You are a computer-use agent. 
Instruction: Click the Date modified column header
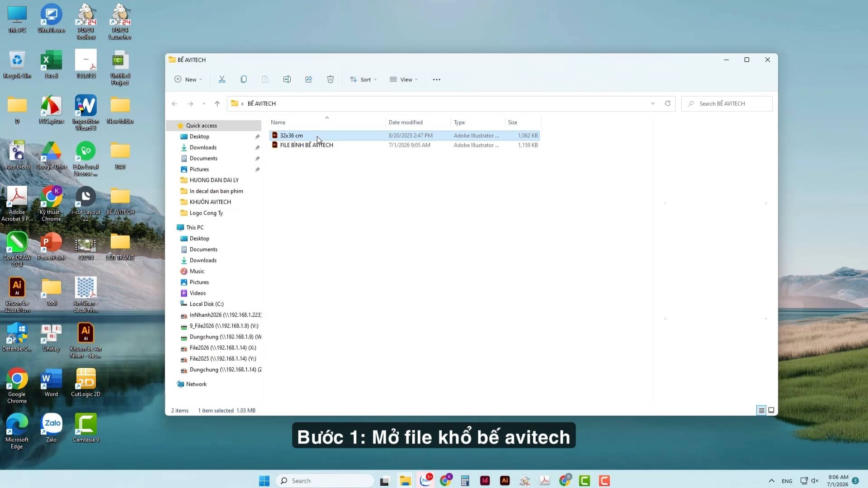click(418, 122)
